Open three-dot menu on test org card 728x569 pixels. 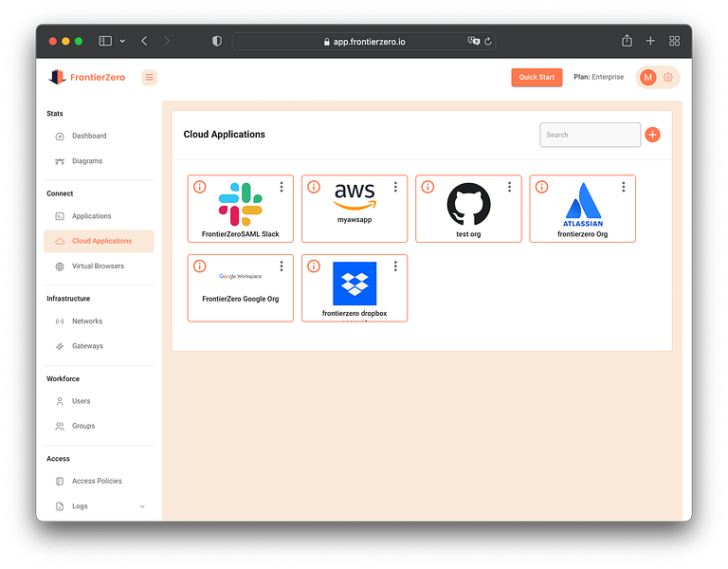(x=509, y=187)
